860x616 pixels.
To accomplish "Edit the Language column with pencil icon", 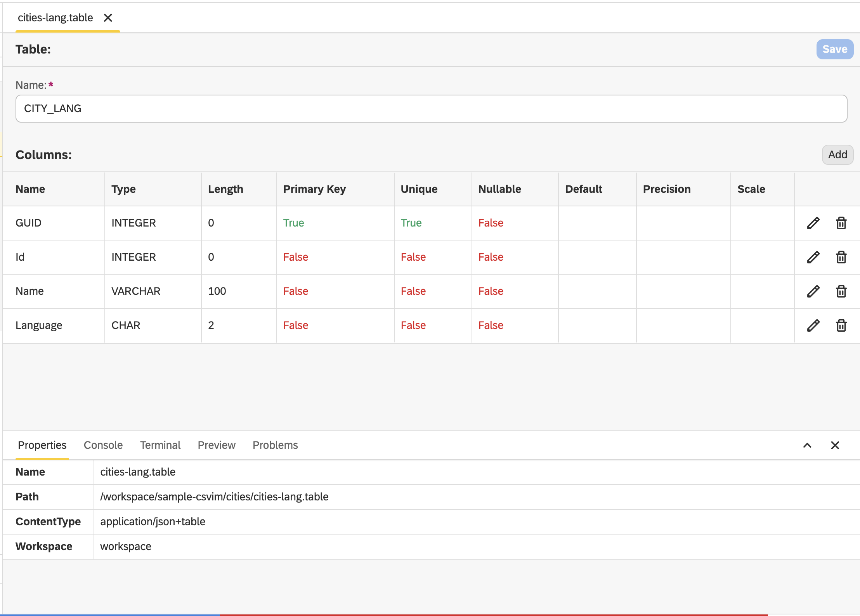I will click(x=813, y=325).
